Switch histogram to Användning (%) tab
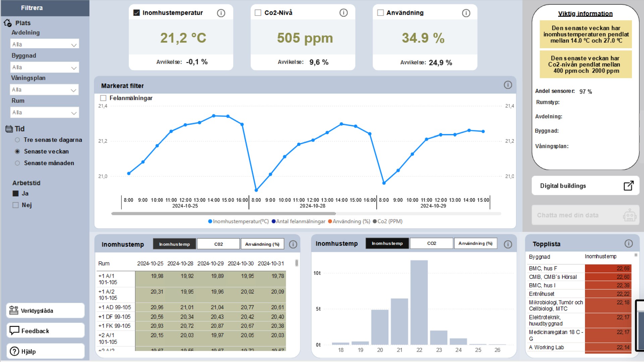Viewport: 644px width, 362px height. pyautogui.click(x=475, y=243)
